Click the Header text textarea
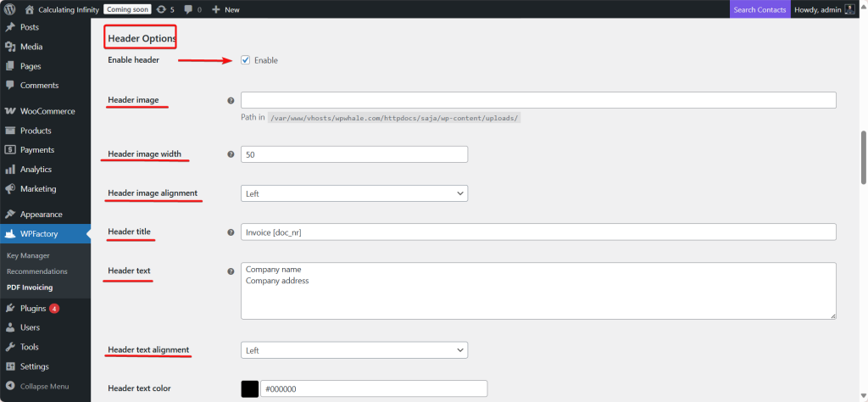The image size is (868, 402). point(538,290)
